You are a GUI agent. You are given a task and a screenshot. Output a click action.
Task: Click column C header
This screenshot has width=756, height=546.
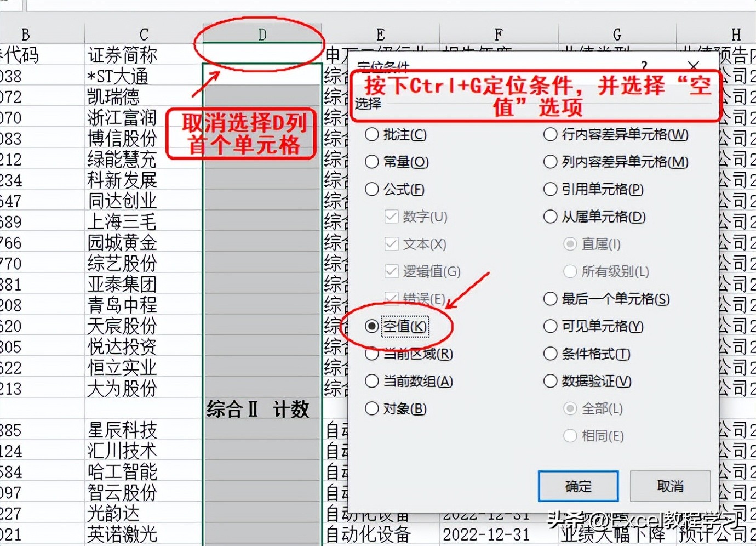coord(144,35)
